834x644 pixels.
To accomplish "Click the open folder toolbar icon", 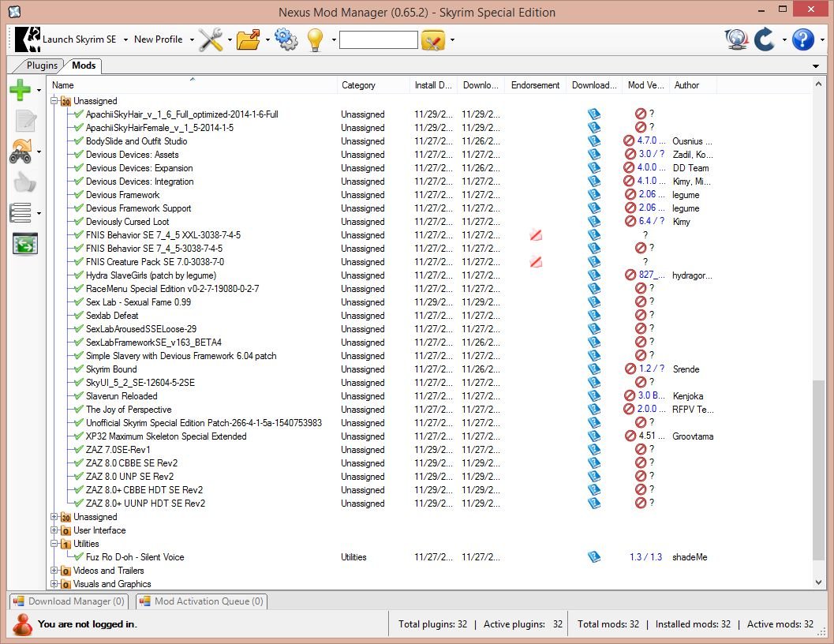I will 249,39.
